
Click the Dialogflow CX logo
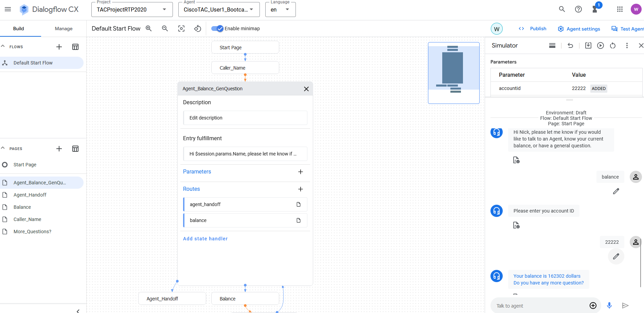pos(49,10)
